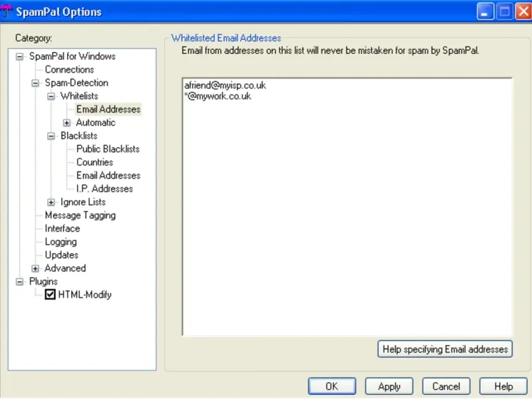Screen dimensions: 532x399
Task: Select Email Addresses under Whitelists
Action: pos(108,109)
